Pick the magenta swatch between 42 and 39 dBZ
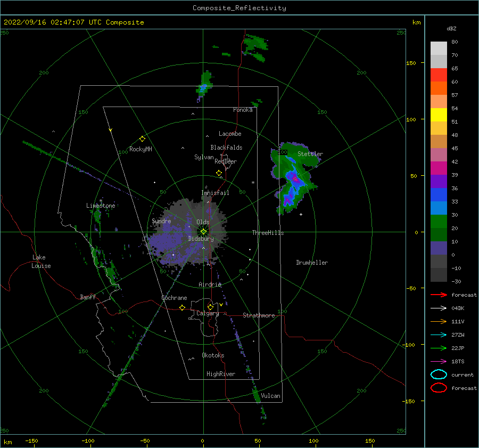The height and width of the screenshot is (448, 479). [x=439, y=168]
